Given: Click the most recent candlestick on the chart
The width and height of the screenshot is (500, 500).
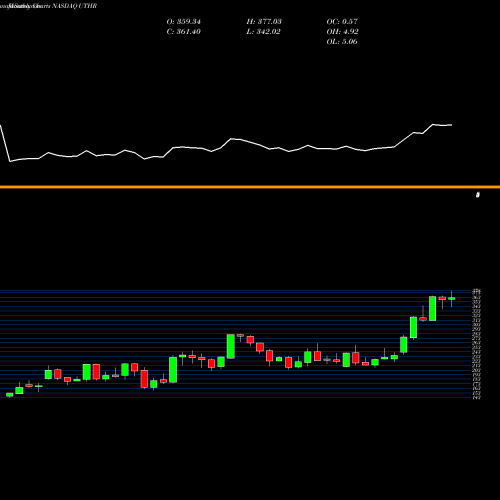Looking at the screenshot, I should tap(452, 299).
